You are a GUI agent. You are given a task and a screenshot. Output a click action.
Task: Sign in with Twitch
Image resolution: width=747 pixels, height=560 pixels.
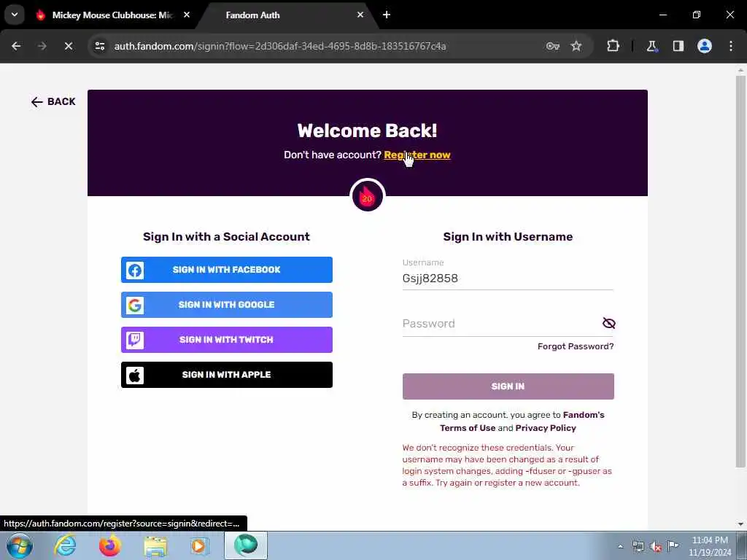(x=227, y=340)
